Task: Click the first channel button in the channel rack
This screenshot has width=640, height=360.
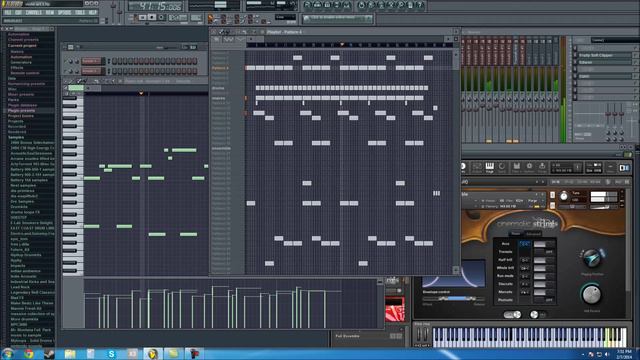Action: point(91,61)
